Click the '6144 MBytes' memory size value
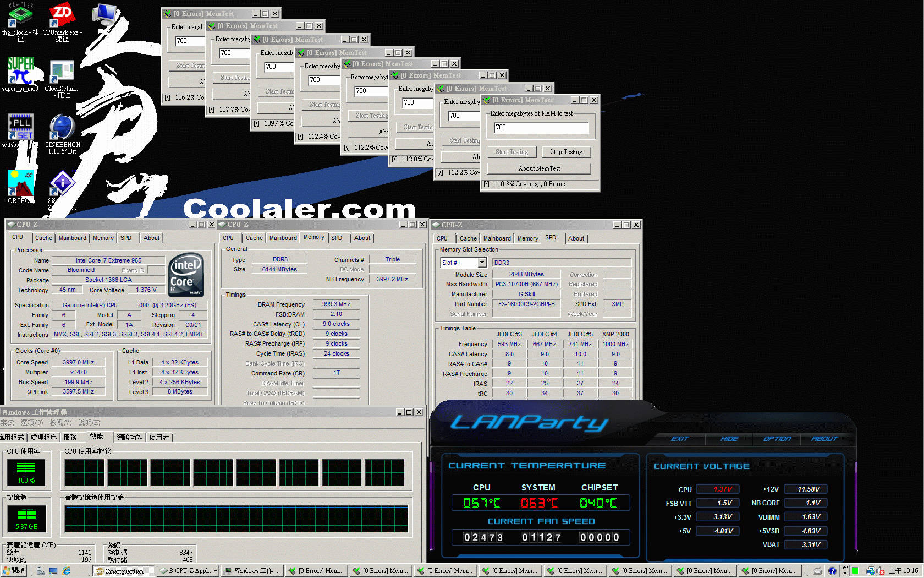 (279, 269)
